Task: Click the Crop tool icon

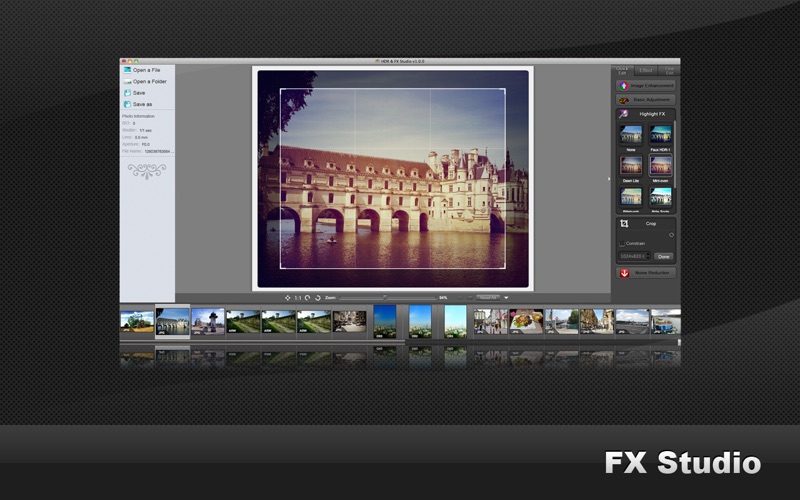Action: click(624, 223)
